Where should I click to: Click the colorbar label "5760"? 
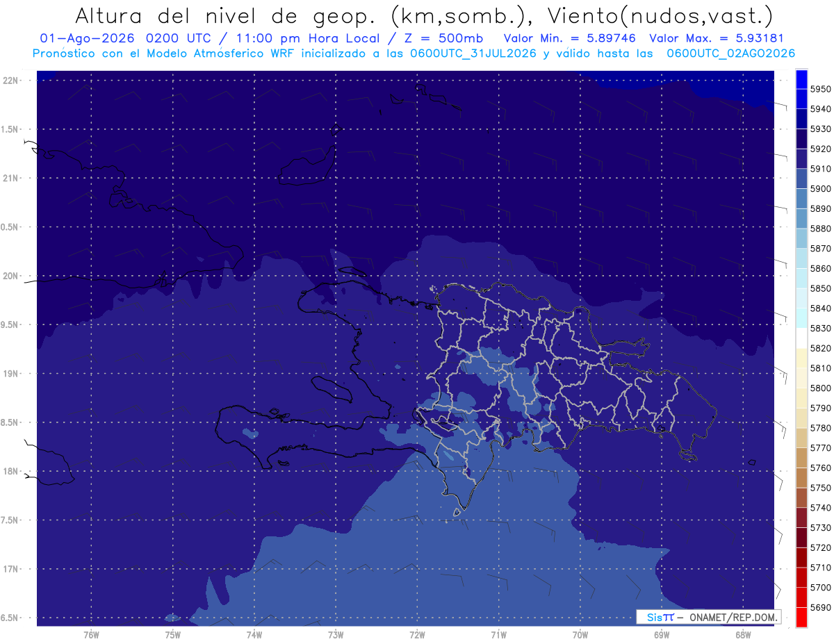coord(820,468)
